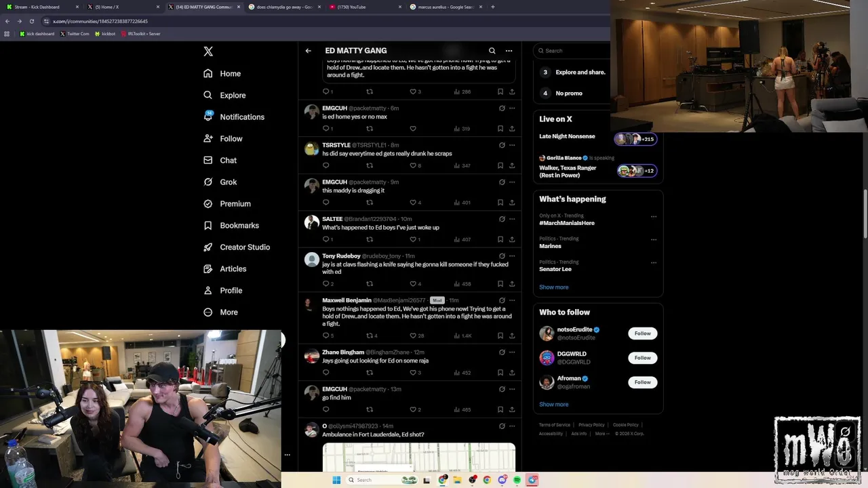Open the Fort Lauderdale ambulance map image
Image resolution: width=868 pixels, height=488 pixels.
[x=418, y=457]
